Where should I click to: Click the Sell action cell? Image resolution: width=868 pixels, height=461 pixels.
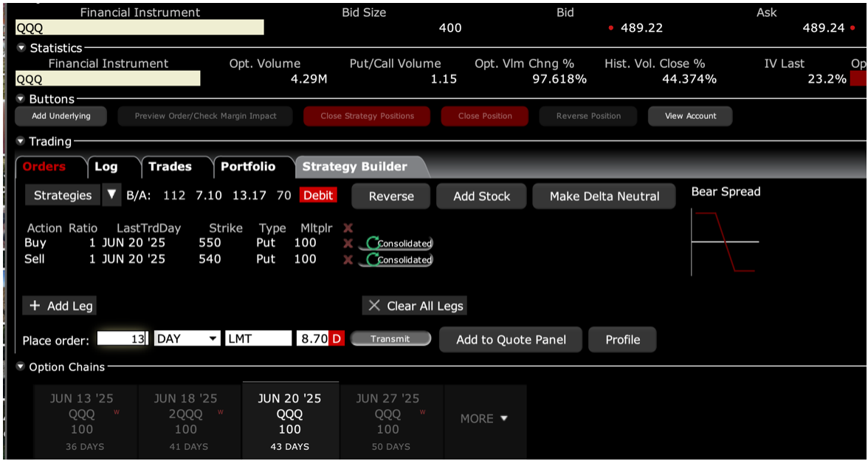(x=34, y=259)
